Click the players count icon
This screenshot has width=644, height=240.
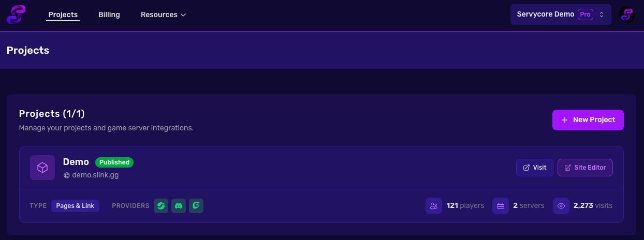tap(433, 206)
